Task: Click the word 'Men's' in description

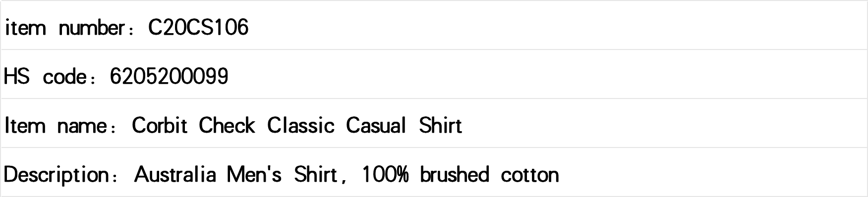Action: (x=254, y=174)
